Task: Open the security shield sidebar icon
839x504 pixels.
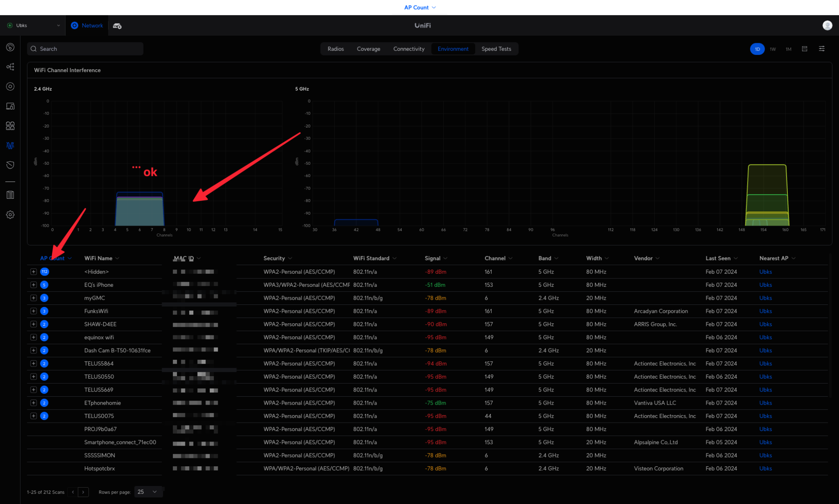Action: [10, 165]
